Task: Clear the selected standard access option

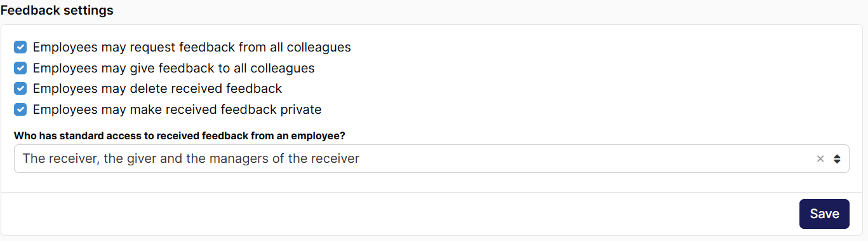Action: click(x=820, y=159)
